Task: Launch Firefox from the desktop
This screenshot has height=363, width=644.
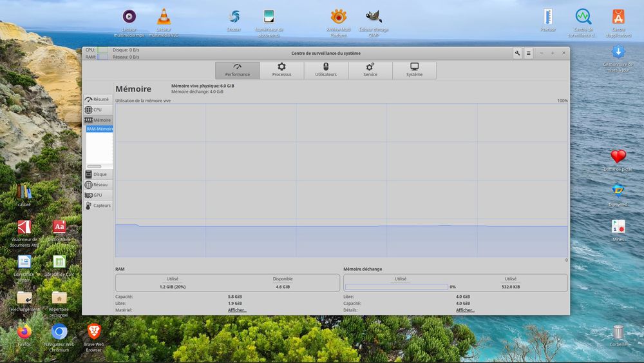Action: [x=24, y=335]
